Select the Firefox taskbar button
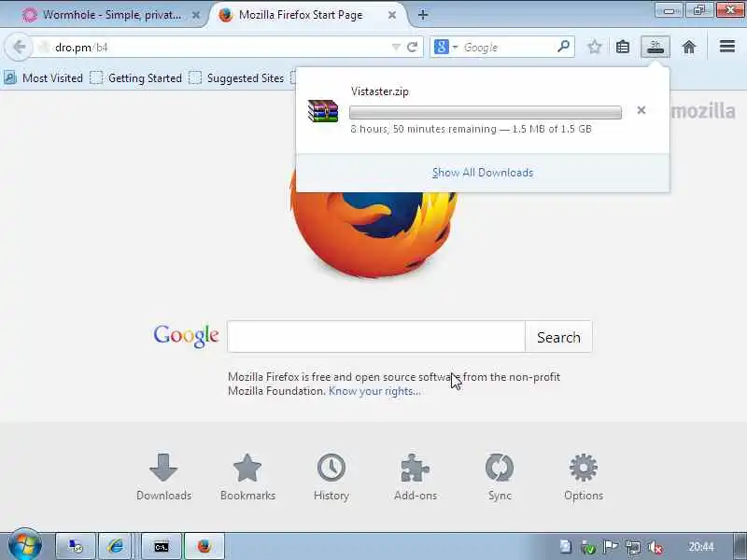Screen dimensions: 747x560 tap(204, 546)
